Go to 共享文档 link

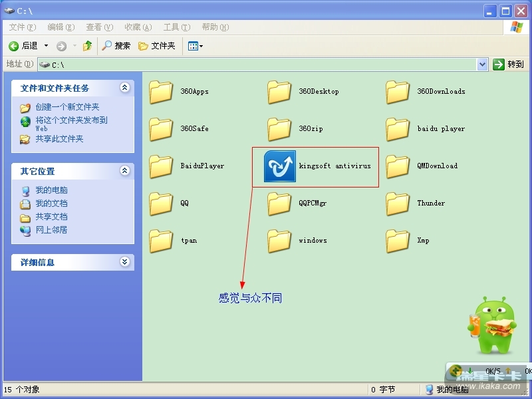coord(52,217)
